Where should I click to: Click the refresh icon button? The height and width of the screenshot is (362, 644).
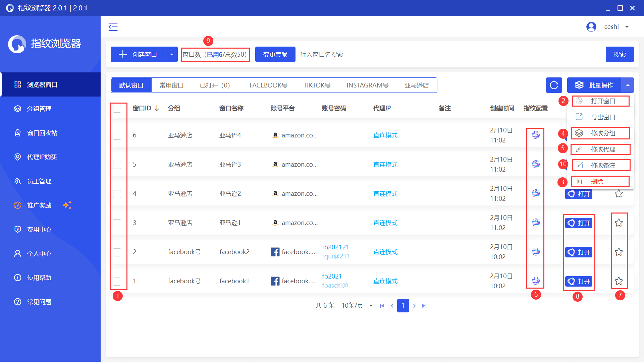[554, 85]
